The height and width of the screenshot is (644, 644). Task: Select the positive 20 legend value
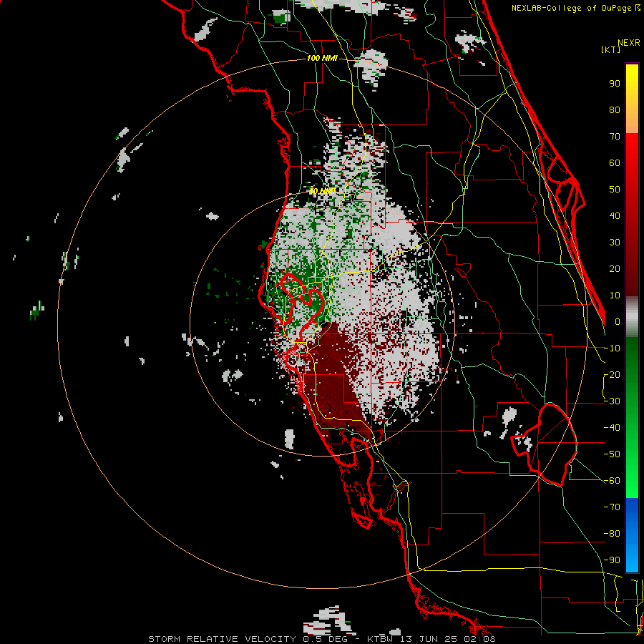(615, 269)
